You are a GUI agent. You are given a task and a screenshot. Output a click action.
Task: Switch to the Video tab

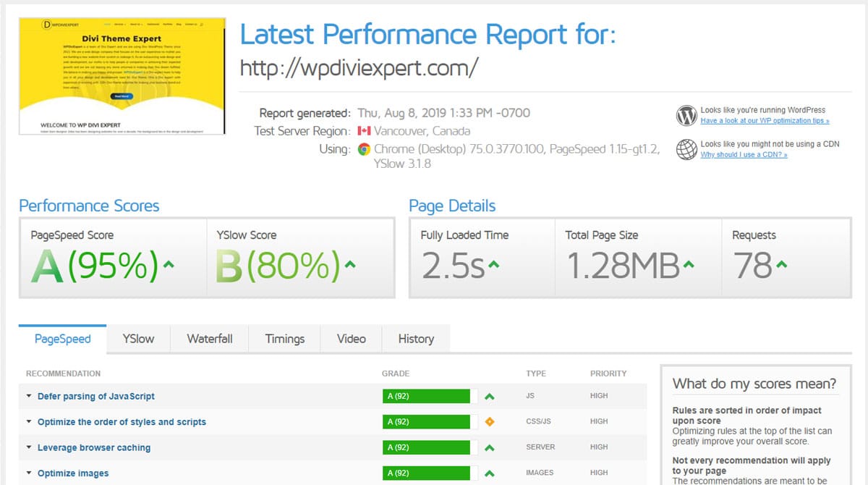pos(352,339)
